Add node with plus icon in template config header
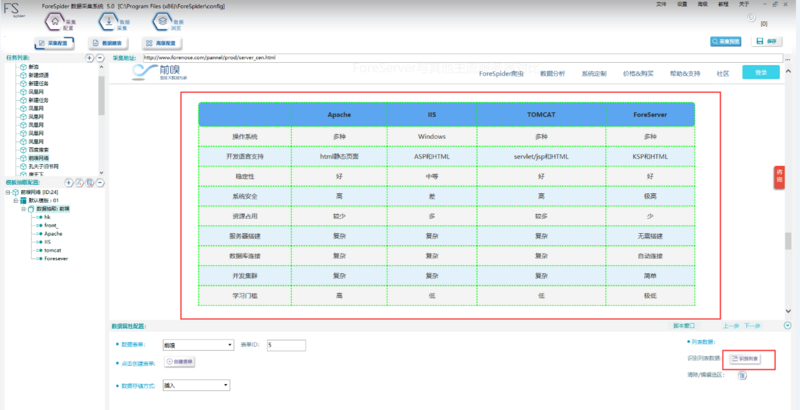This screenshot has width=800, height=410. point(69,183)
